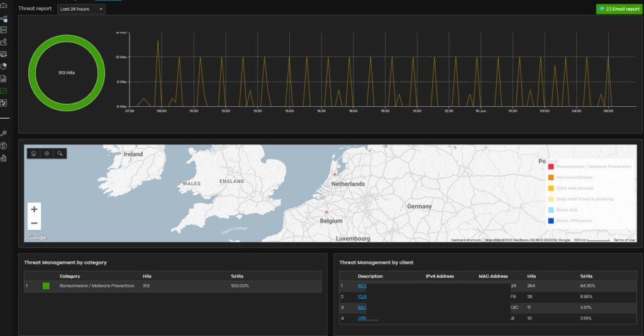The width and height of the screenshot is (644, 336).
Task: Click the green Ransomware category color swatch
Action: [46, 286]
